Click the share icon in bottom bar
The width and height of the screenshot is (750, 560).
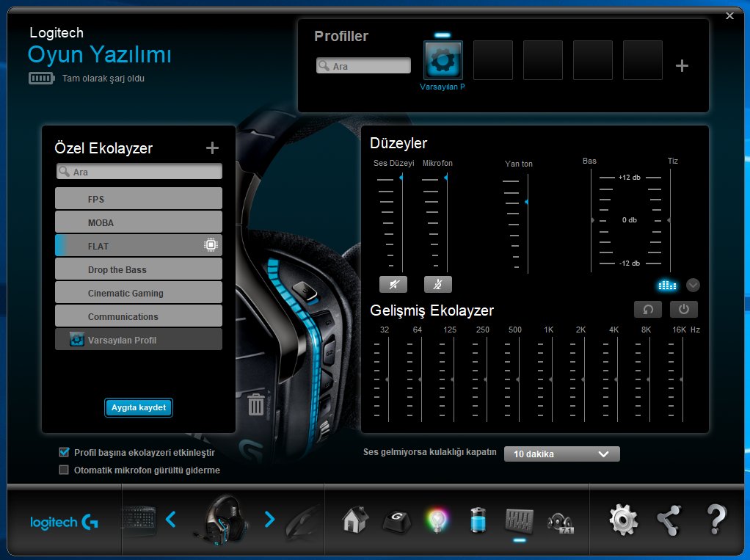[669, 520]
